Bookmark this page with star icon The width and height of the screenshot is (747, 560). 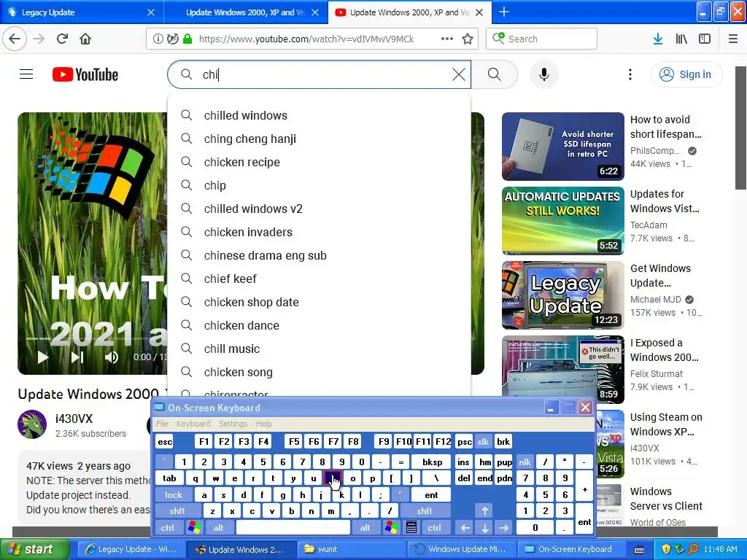(x=468, y=39)
